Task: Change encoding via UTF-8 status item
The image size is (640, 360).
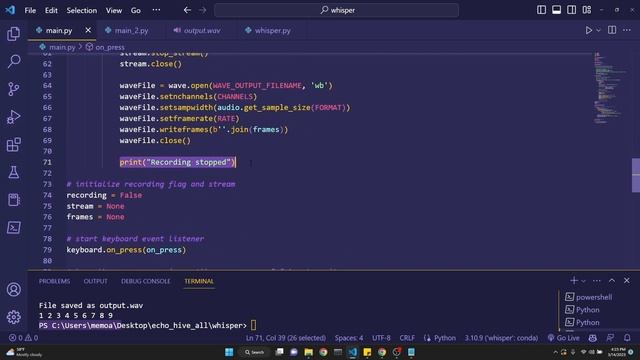Action: 381,338
